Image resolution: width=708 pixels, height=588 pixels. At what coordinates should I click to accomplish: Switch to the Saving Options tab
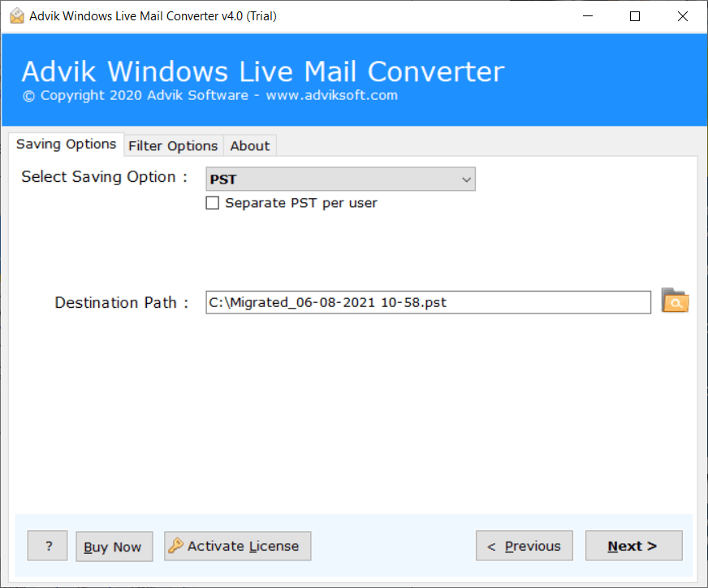(x=66, y=144)
